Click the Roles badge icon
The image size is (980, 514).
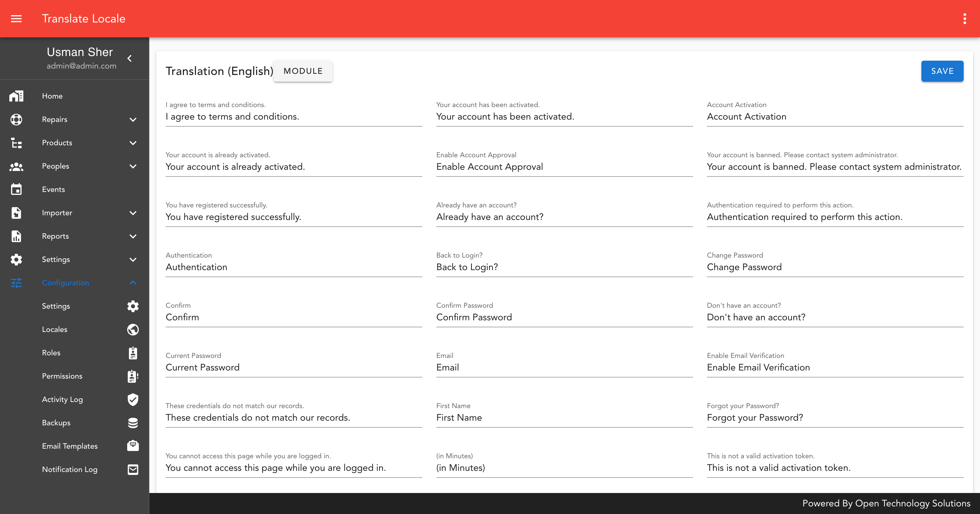tap(133, 353)
